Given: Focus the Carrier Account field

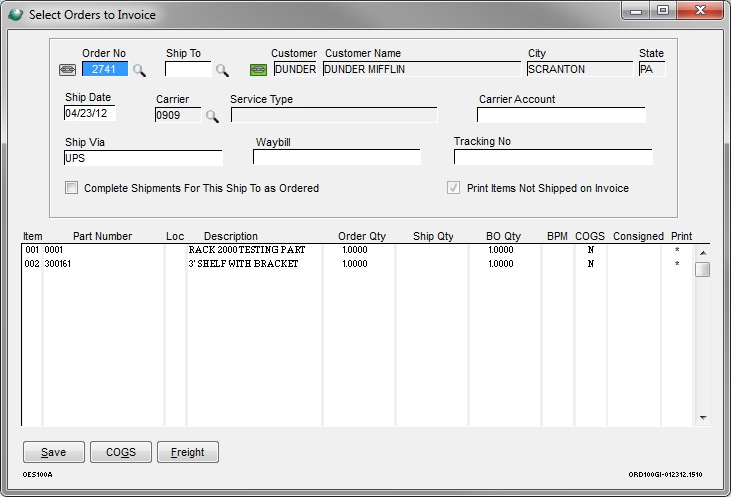Looking at the screenshot, I should pos(561,115).
